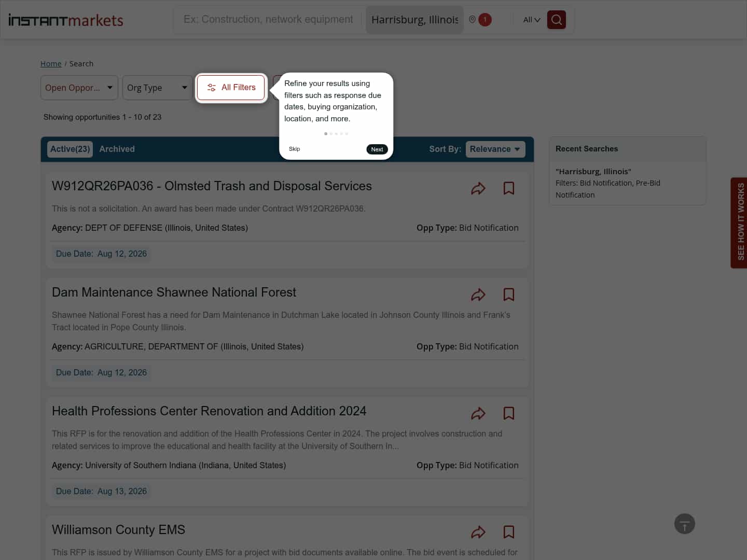747x560 pixels.
Task: Click "Showing opportunities 1 - 10 of 23" text
Action: [102, 117]
